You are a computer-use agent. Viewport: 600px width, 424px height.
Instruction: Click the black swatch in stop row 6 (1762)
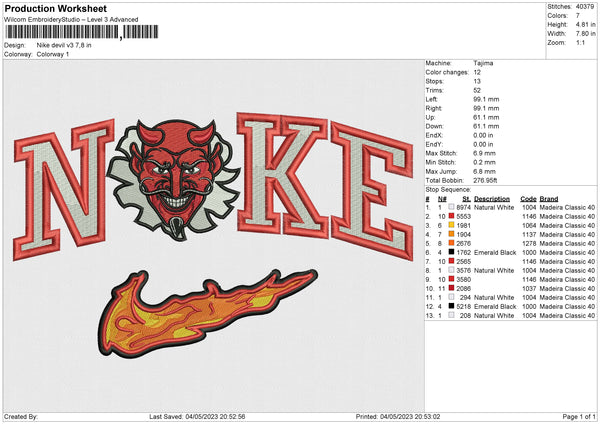[452, 252]
